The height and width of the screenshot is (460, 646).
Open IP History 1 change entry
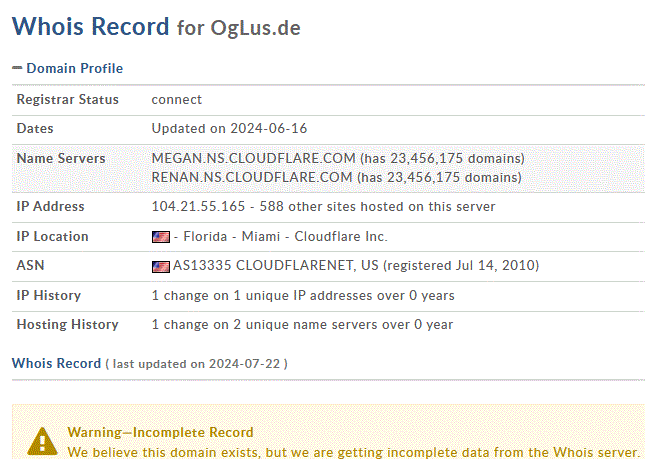(x=303, y=296)
